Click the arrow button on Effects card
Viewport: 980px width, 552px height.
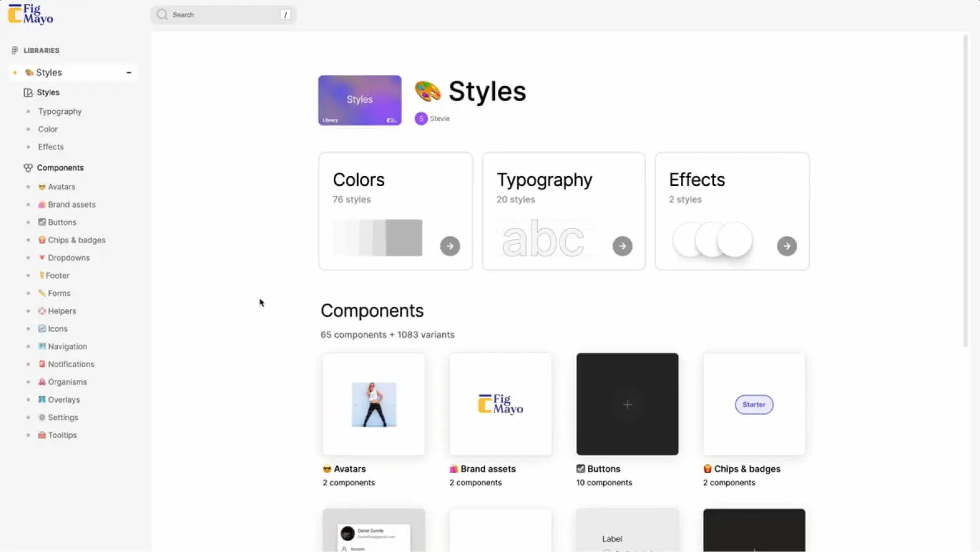(x=787, y=246)
